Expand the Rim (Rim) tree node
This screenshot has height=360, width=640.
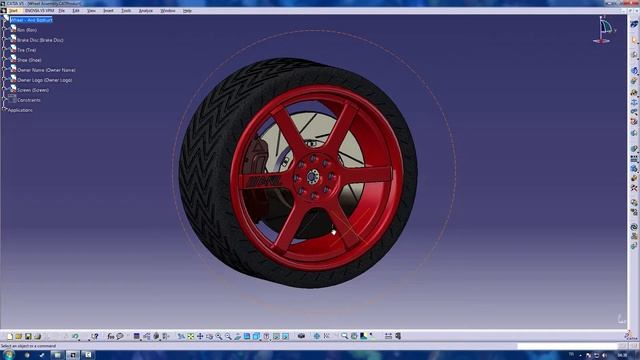click(5, 30)
